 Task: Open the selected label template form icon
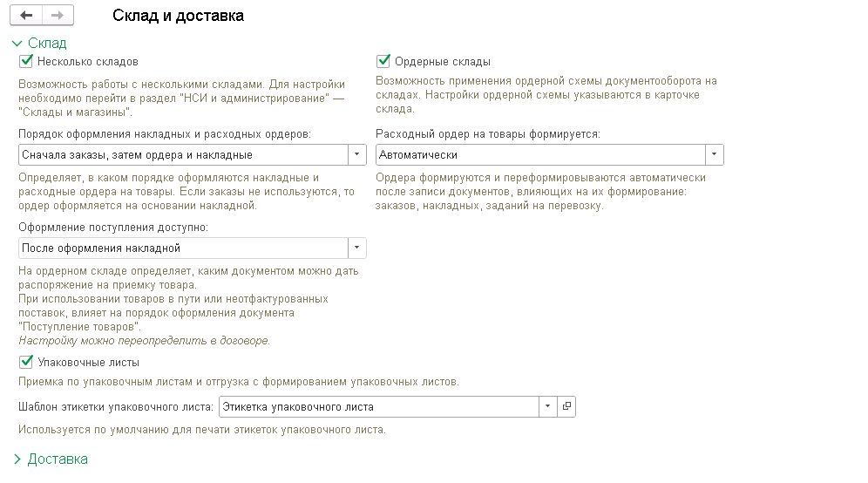566,406
